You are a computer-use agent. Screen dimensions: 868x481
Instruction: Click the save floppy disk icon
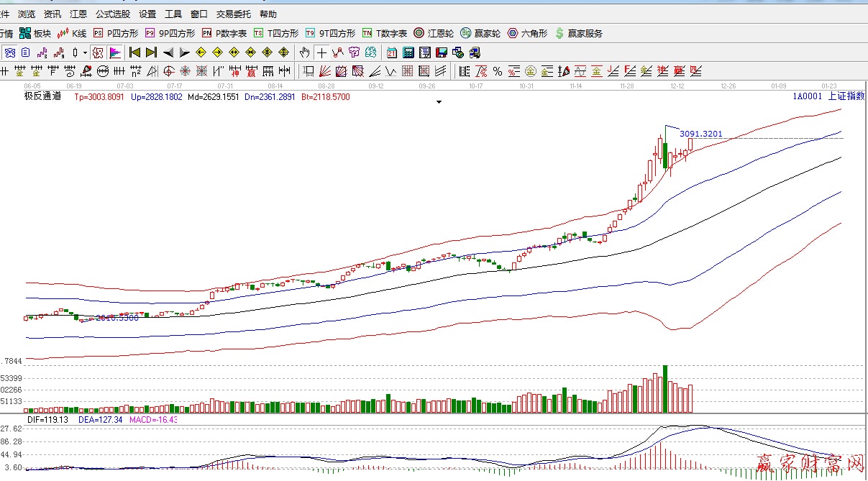click(441, 52)
